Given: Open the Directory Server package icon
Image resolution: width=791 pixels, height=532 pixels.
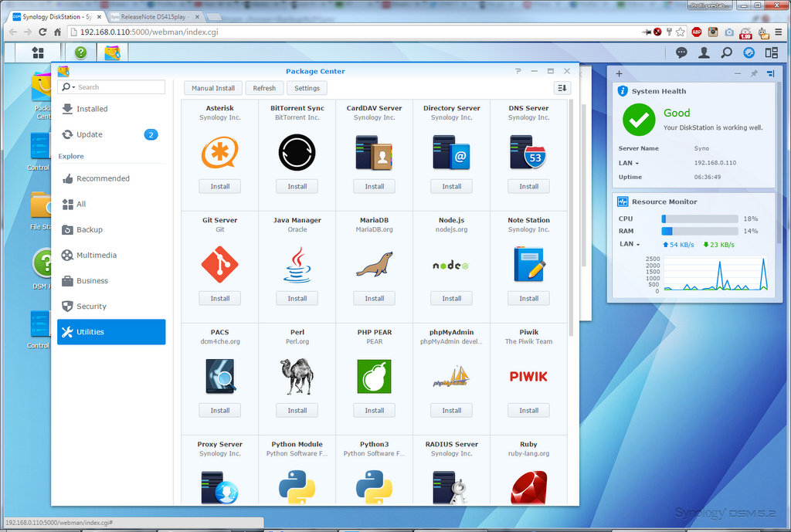Looking at the screenshot, I should (451, 152).
